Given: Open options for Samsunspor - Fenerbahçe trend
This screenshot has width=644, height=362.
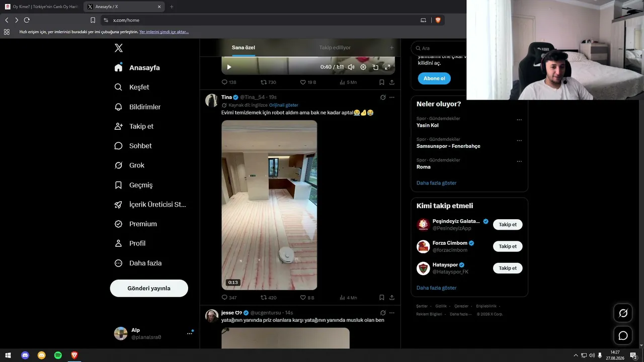Looking at the screenshot, I should tap(519, 140).
